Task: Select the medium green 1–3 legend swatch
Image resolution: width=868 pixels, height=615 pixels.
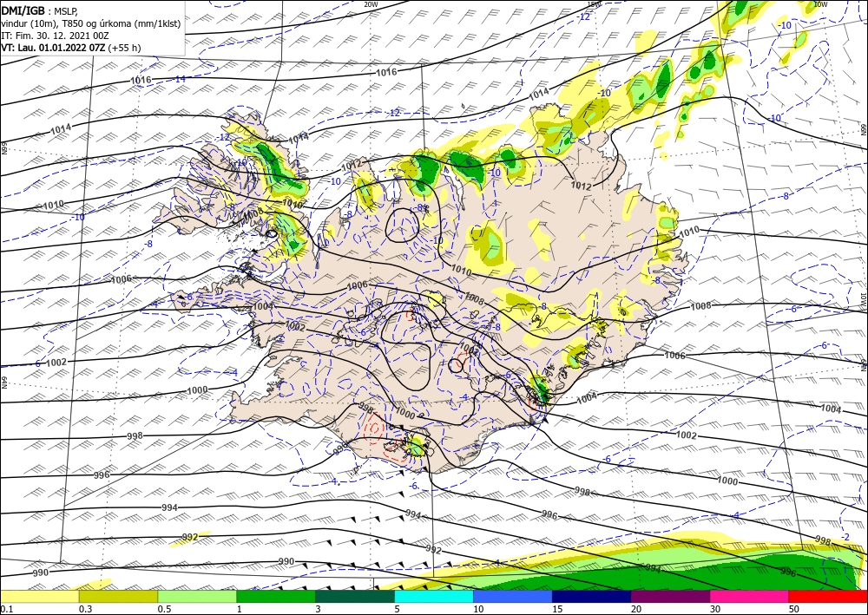Action: [276, 597]
